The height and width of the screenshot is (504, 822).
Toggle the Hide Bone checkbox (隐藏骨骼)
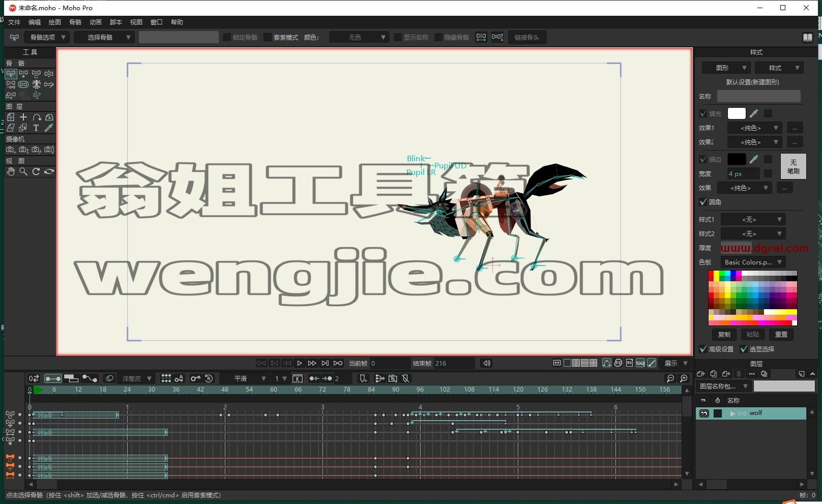coord(438,37)
